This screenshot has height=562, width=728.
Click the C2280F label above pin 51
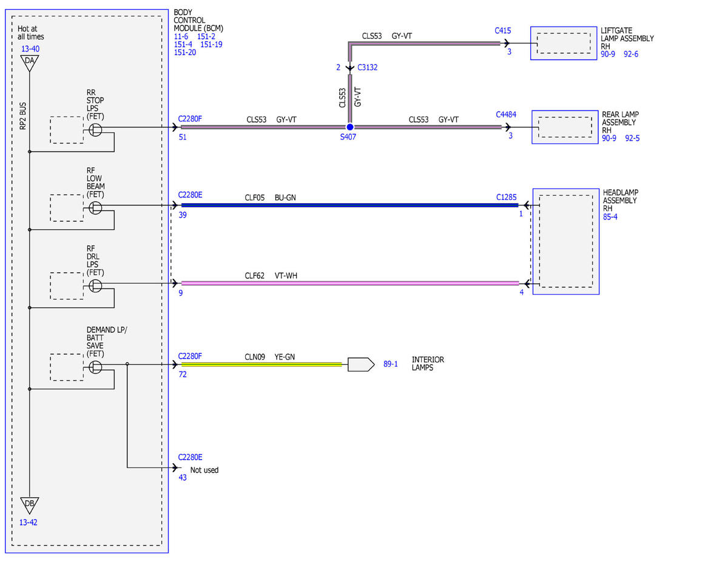click(x=190, y=119)
